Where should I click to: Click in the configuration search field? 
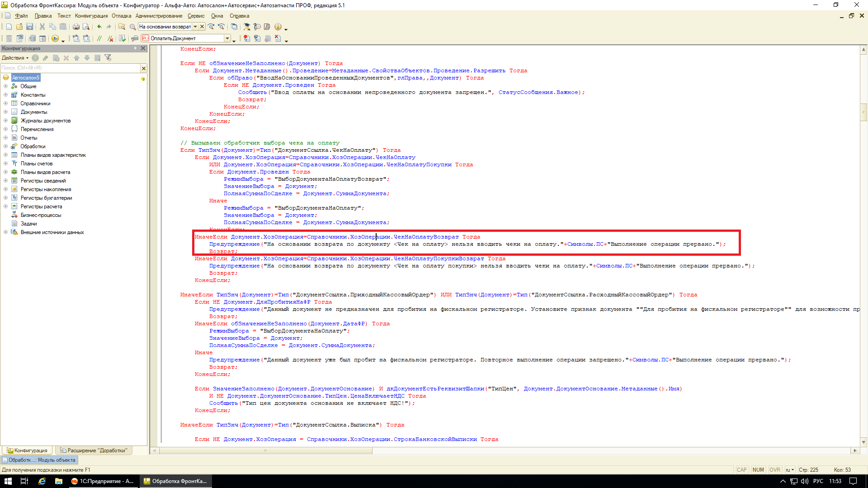pos(71,68)
